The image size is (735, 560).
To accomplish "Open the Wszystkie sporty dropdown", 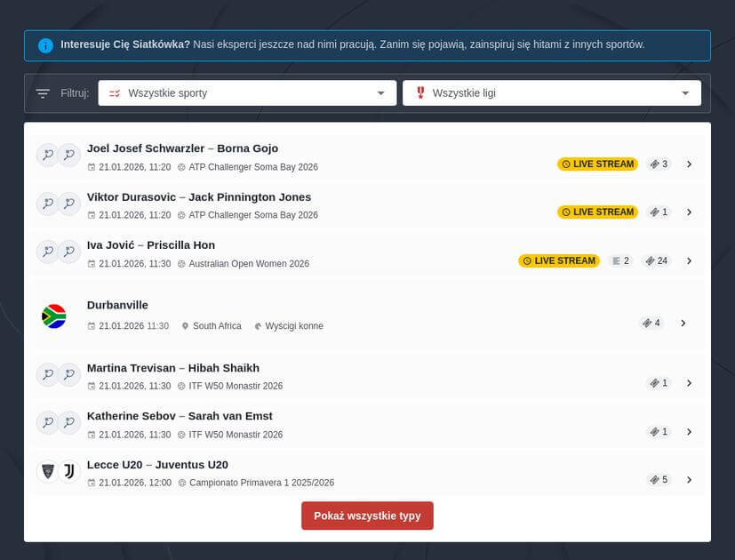I will (x=247, y=93).
